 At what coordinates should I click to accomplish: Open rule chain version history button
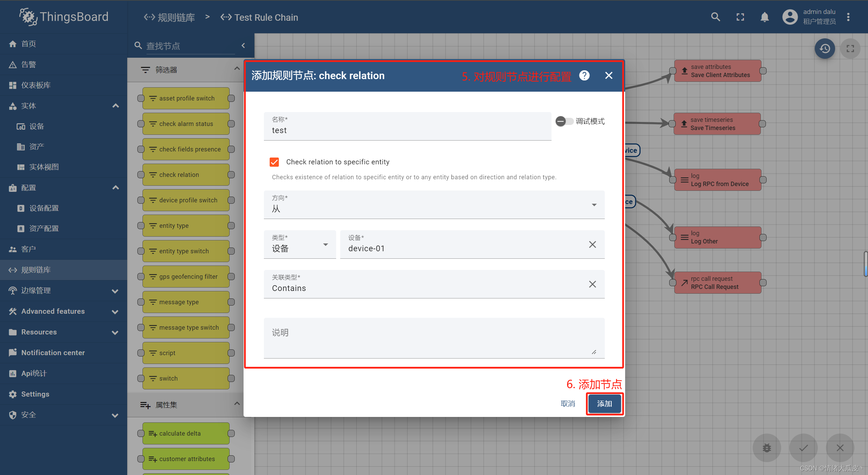(825, 49)
